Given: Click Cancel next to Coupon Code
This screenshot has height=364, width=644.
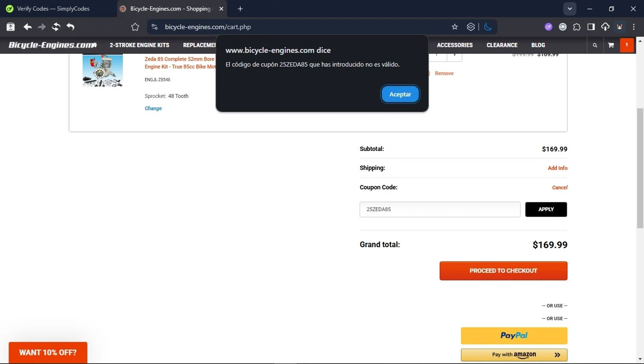Looking at the screenshot, I should [x=560, y=187].
